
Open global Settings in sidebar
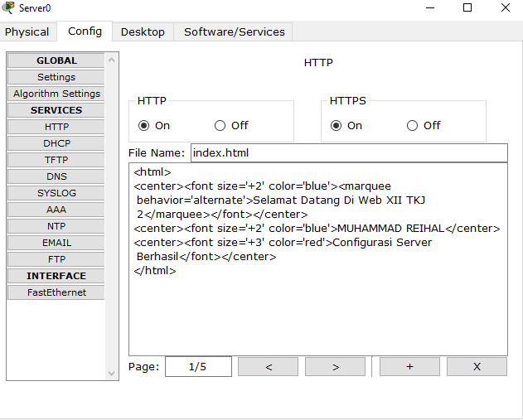pyautogui.click(x=56, y=77)
